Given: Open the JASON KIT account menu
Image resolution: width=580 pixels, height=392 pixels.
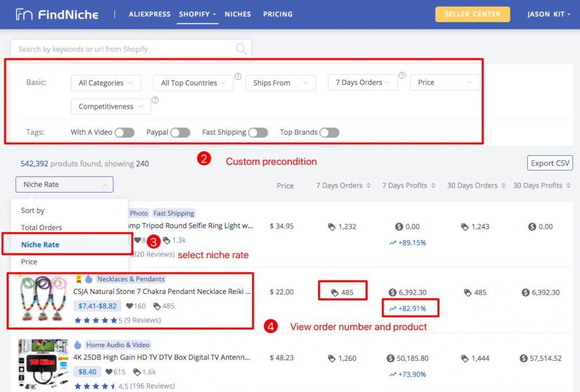Looking at the screenshot, I should pyautogui.click(x=549, y=14).
